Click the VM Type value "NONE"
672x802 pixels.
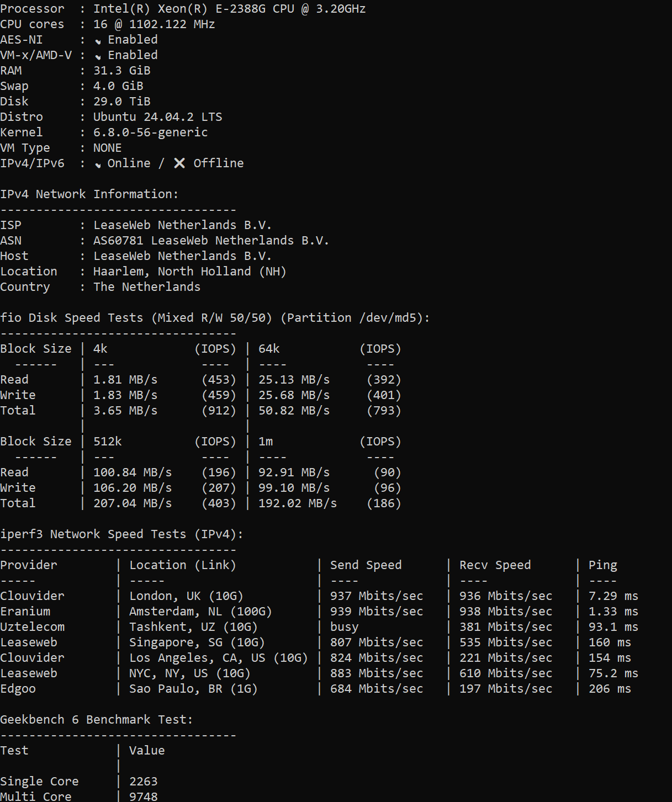(x=108, y=148)
